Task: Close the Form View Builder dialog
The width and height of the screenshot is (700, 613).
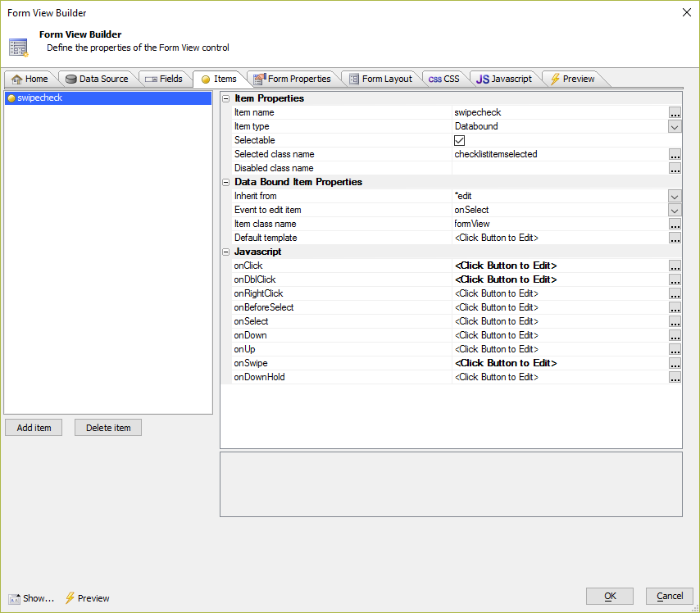Action: click(687, 12)
